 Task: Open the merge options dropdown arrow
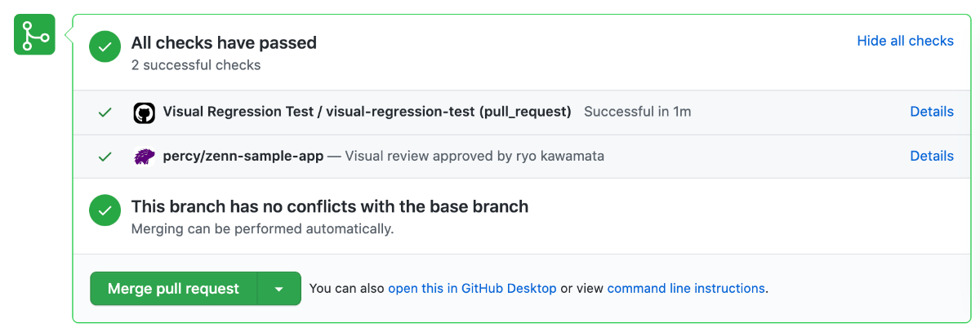(279, 289)
